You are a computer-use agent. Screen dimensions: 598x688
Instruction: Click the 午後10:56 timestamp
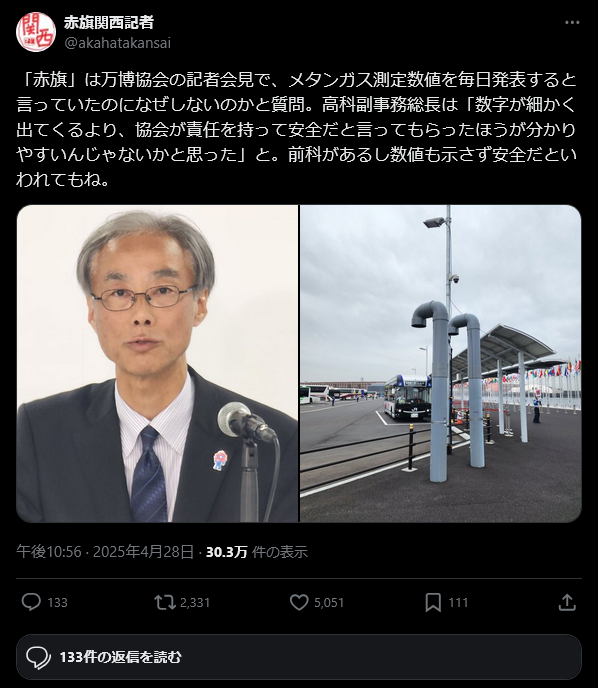click(x=49, y=552)
